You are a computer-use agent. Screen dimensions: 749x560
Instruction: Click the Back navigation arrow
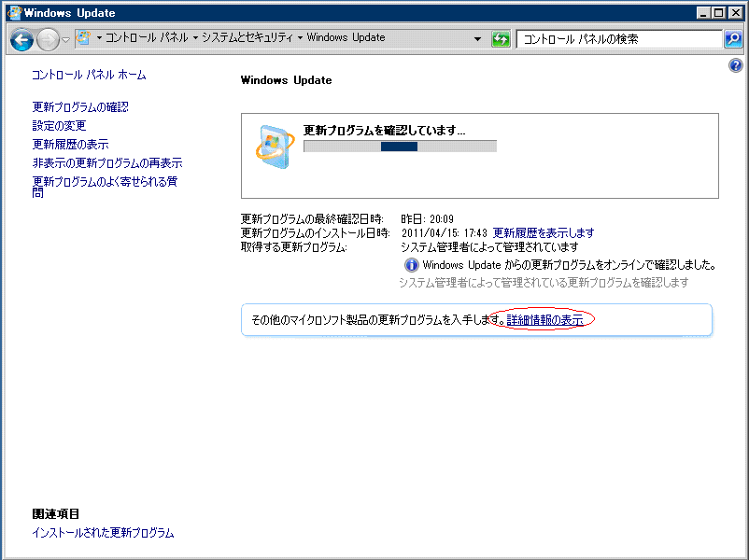[x=22, y=39]
